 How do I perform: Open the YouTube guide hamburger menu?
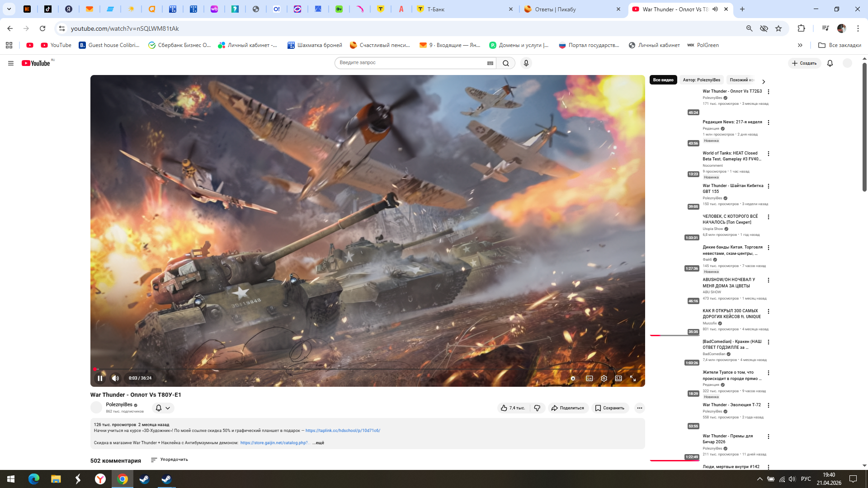pyautogui.click(x=11, y=63)
